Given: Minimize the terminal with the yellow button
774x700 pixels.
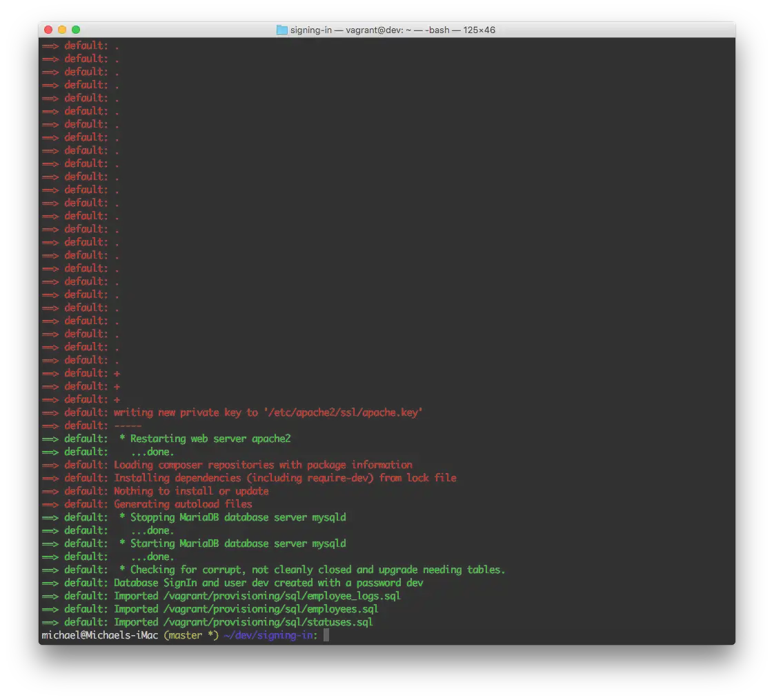Looking at the screenshot, I should click(x=62, y=30).
